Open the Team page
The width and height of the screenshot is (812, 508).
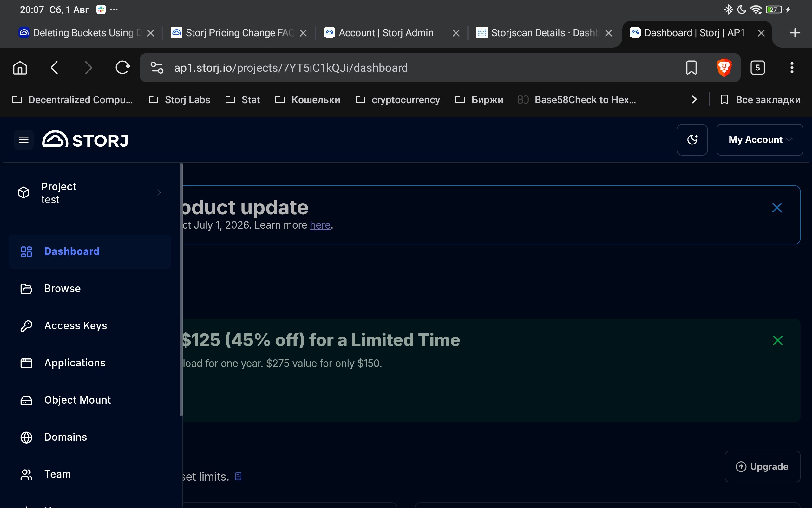pyautogui.click(x=90, y=474)
